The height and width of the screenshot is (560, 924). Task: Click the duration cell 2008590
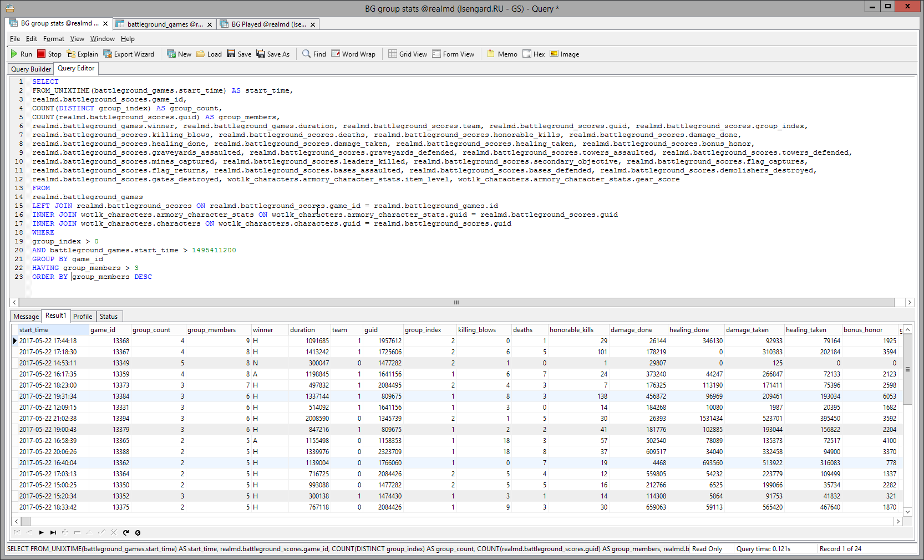[x=309, y=419]
